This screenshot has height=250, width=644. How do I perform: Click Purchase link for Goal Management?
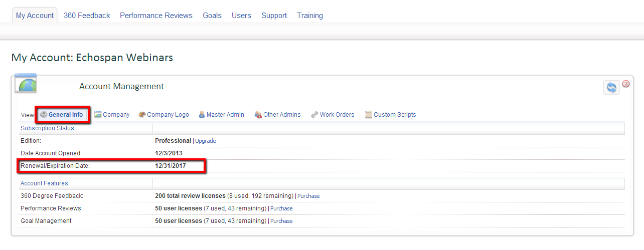281,221
